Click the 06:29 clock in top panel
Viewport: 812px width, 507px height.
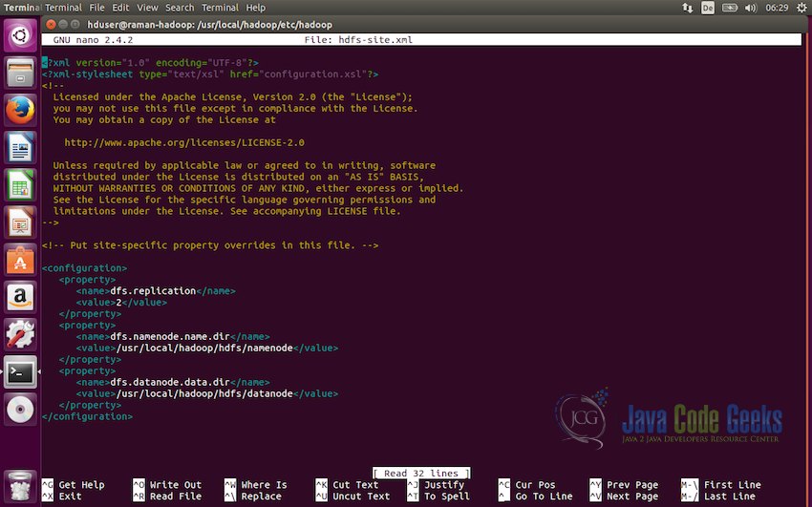point(777,8)
